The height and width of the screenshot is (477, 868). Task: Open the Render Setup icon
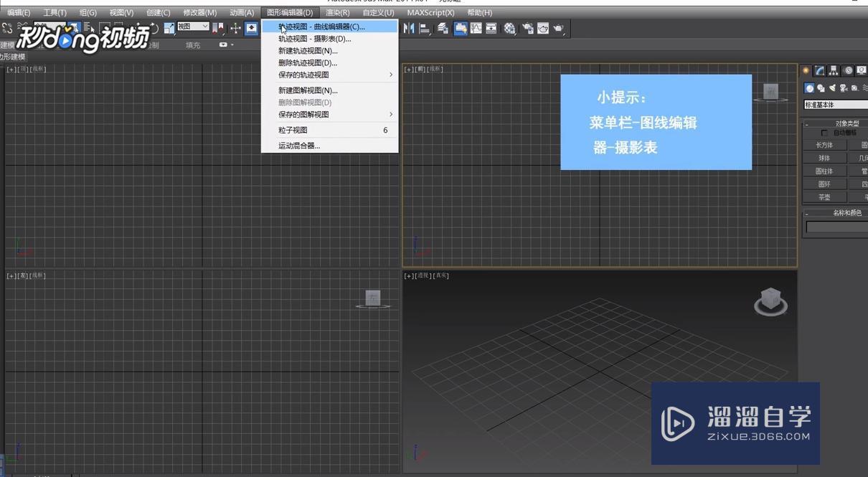coord(528,28)
